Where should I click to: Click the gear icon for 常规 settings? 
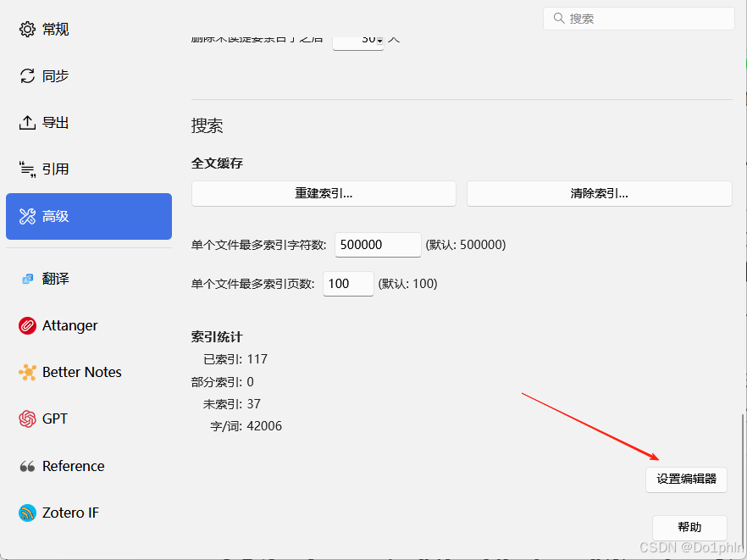(27, 30)
